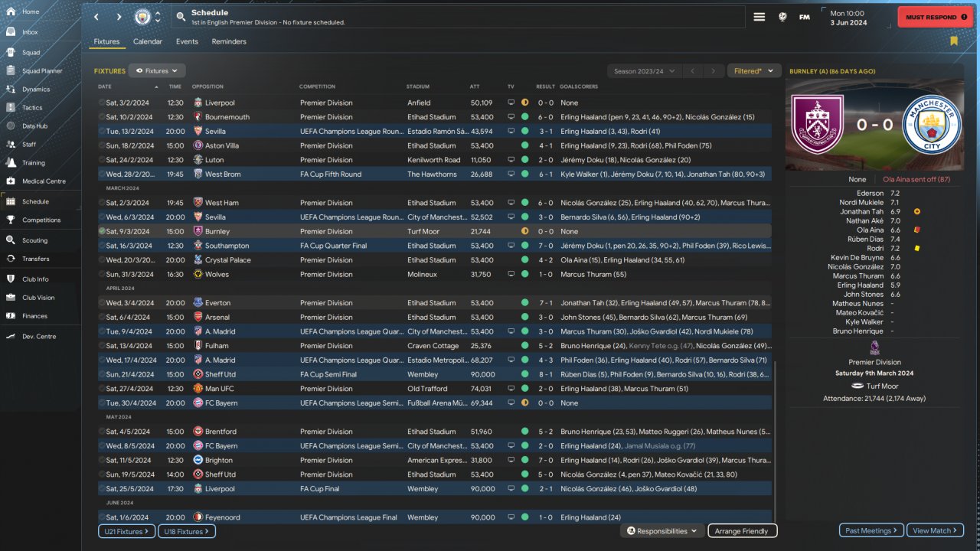Screen dimensions: 980x551
Task: Open the Training section icon
Action: click(11, 163)
